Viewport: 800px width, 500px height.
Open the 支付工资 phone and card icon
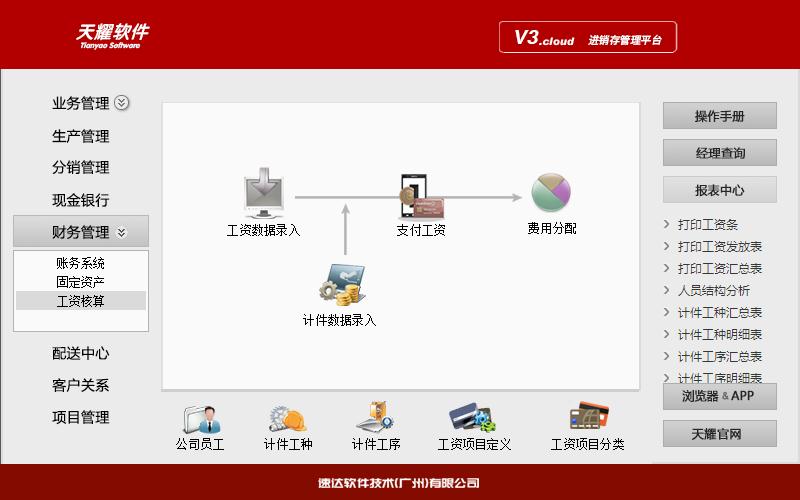coord(421,196)
